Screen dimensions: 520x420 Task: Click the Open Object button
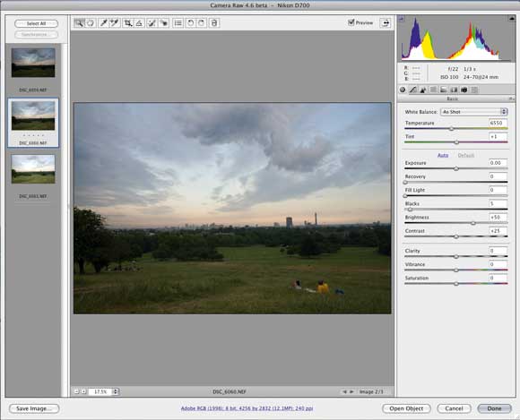pyautogui.click(x=406, y=408)
